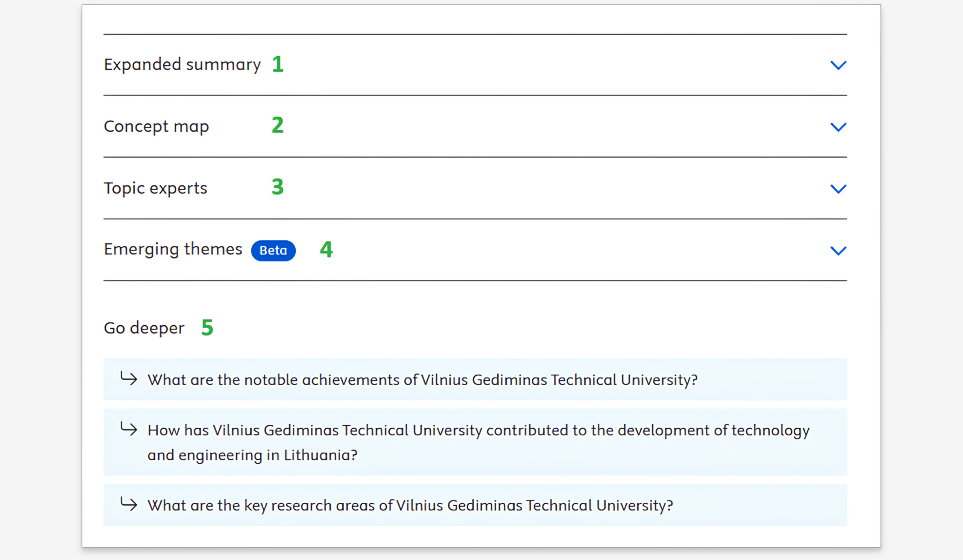Ask how the university contributed to technology development
The height and width of the screenshot is (560, 963).
(x=475, y=442)
